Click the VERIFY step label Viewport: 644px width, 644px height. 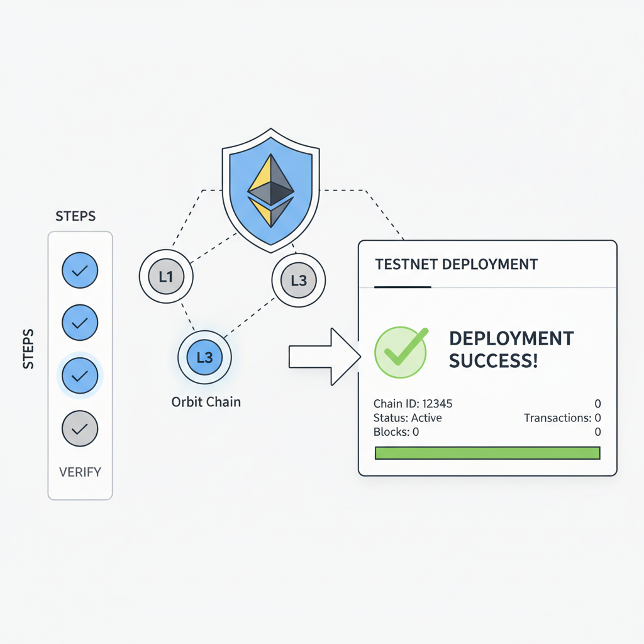tap(80, 472)
